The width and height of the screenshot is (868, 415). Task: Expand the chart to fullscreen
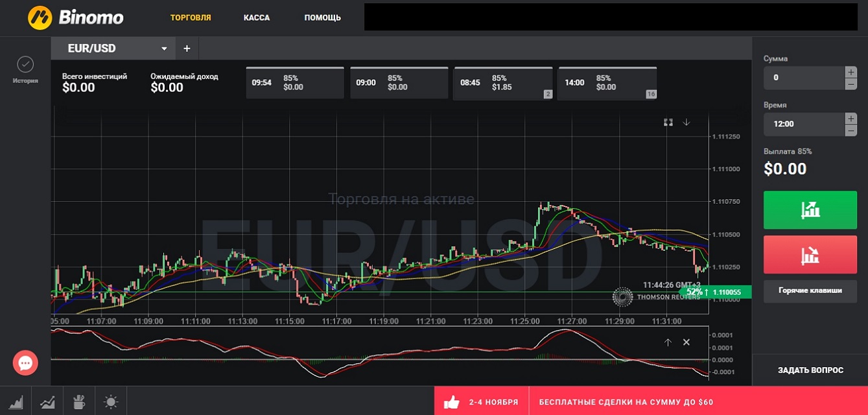point(668,122)
